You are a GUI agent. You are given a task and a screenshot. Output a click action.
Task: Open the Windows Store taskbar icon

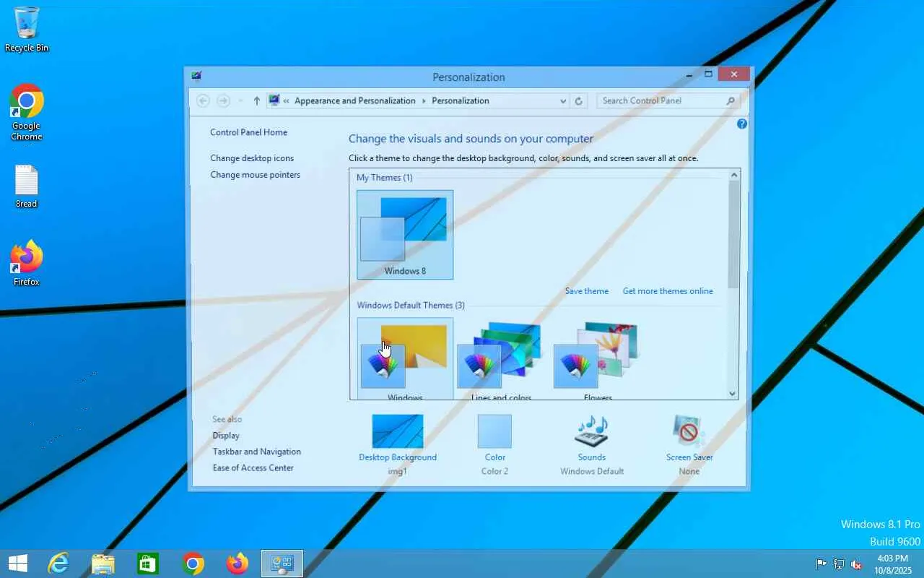pos(148,564)
